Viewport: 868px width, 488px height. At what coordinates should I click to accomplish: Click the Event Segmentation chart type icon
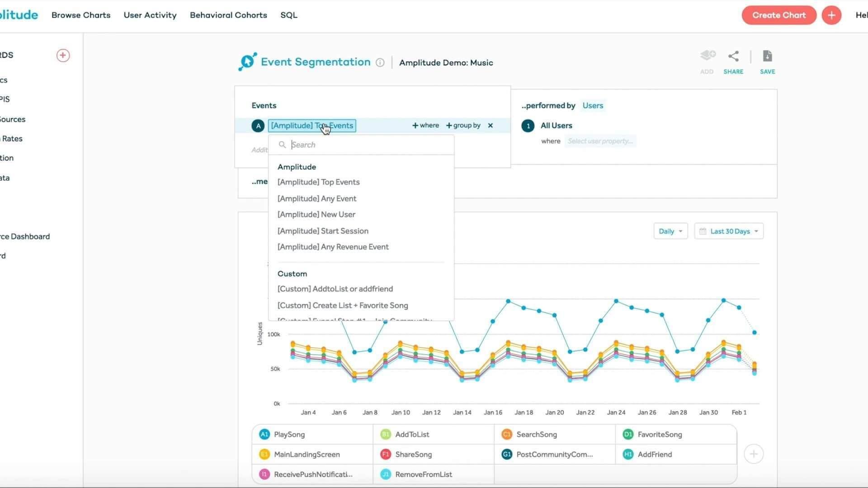(x=248, y=62)
